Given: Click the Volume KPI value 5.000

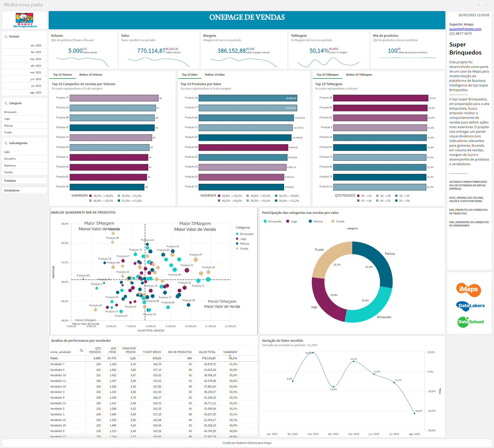Looking at the screenshot, I should pyautogui.click(x=75, y=51).
